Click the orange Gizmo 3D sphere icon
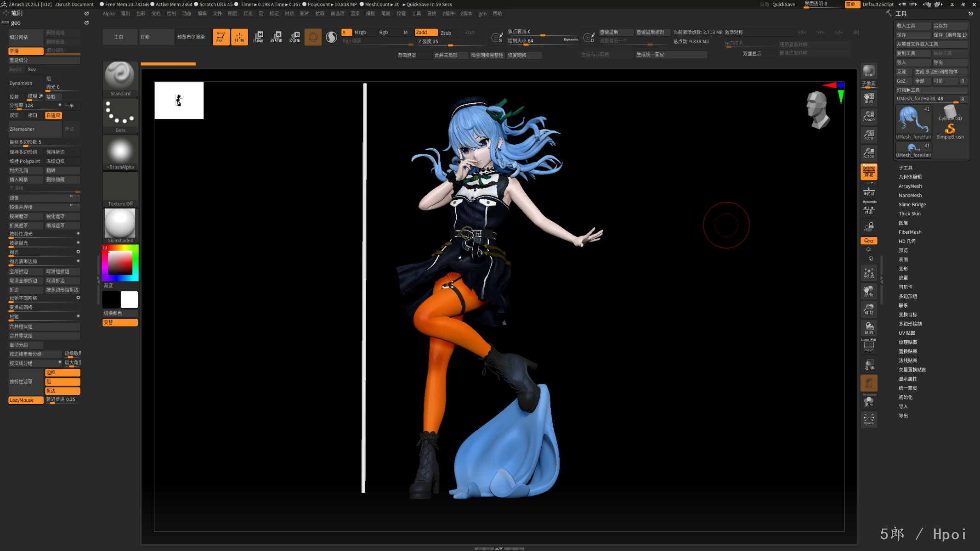The width and height of the screenshot is (980, 551). click(313, 37)
